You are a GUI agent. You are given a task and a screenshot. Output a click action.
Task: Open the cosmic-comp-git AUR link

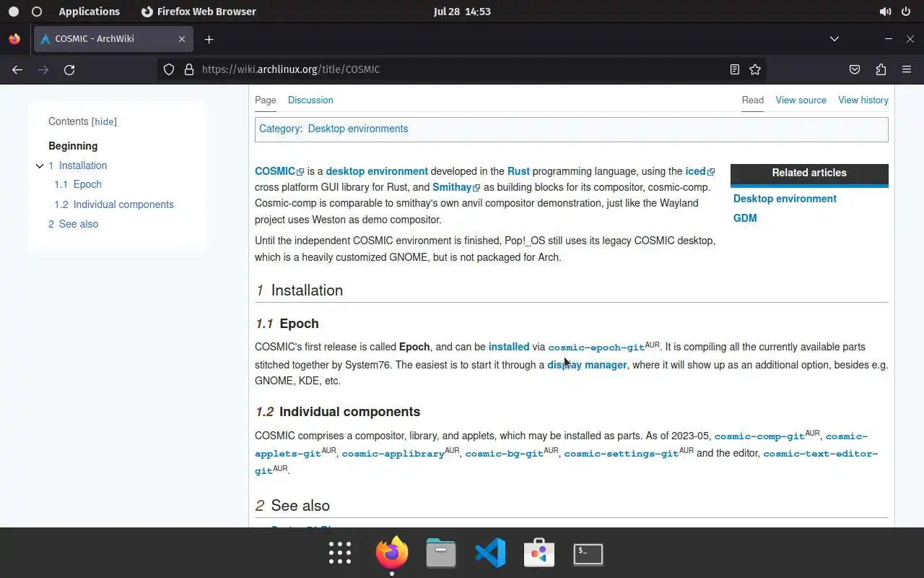point(759,436)
